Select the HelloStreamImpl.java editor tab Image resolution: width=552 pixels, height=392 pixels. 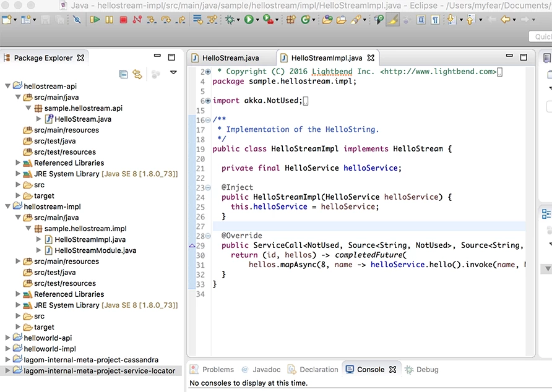pos(327,58)
